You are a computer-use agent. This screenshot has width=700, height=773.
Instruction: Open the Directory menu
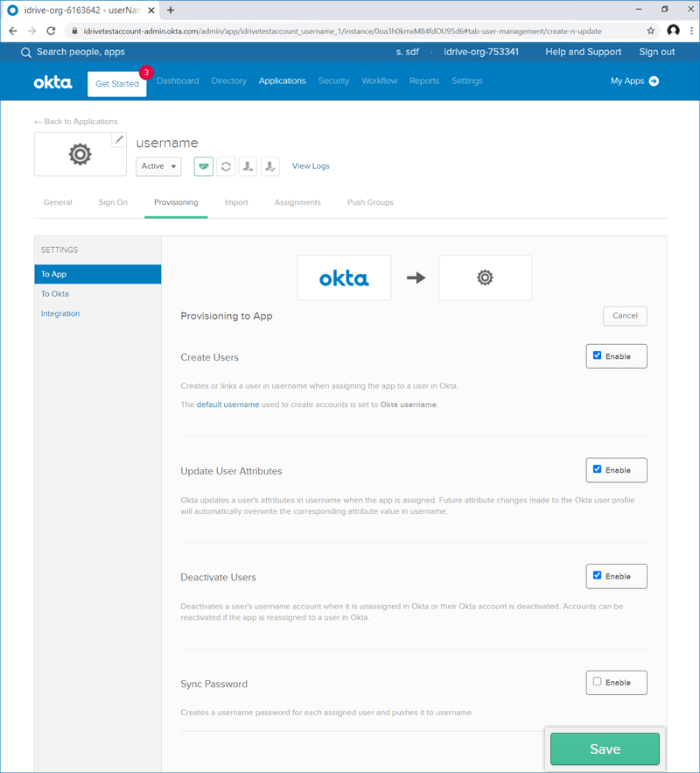[229, 81]
